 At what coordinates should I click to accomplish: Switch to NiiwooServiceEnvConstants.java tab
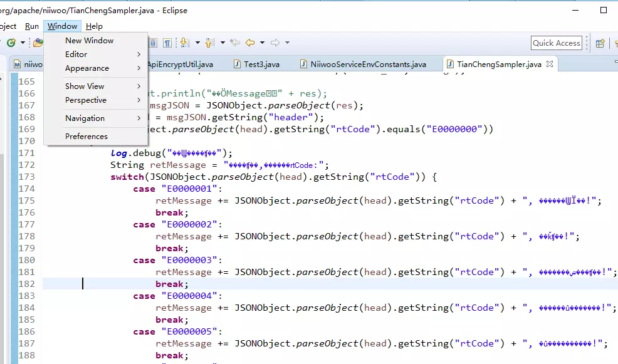pos(369,65)
